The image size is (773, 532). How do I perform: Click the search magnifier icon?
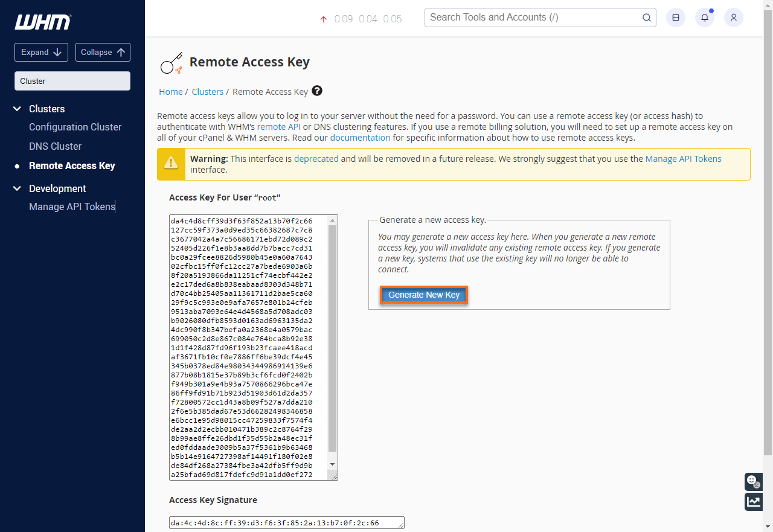pos(646,18)
